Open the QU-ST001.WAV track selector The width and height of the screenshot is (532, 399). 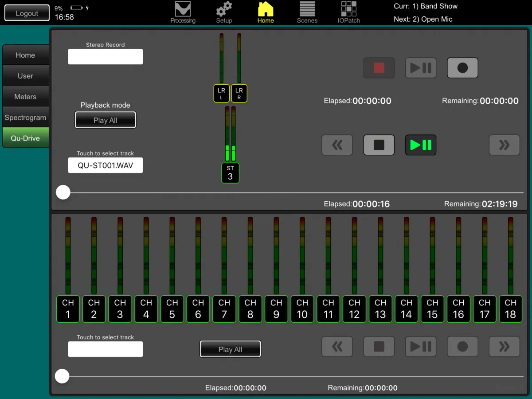pyautogui.click(x=106, y=165)
